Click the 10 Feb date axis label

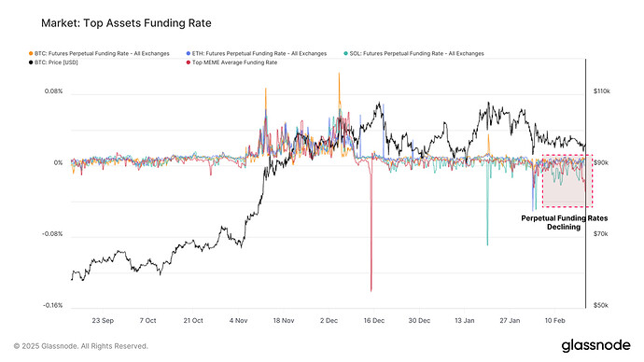(x=555, y=321)
